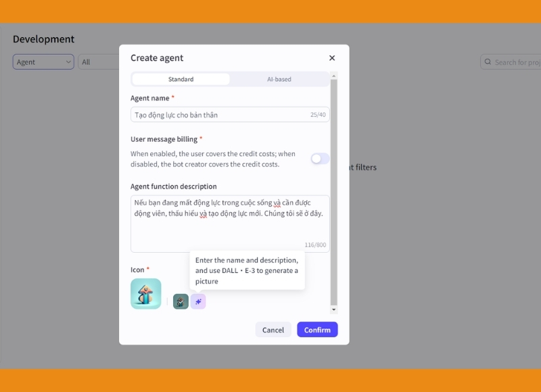
Task: Click the DALL·E-3 sparkle icon to generate picture
Action: pos(198,301)
